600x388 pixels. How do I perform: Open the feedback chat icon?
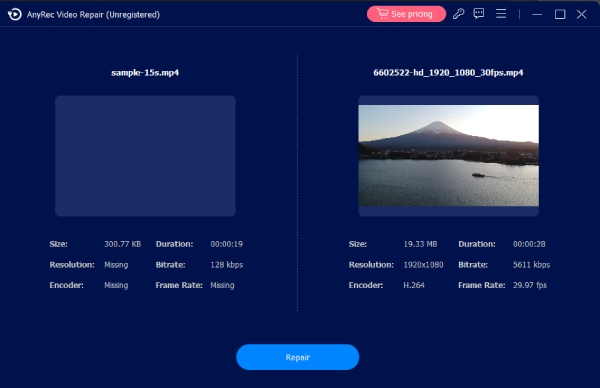coord(479,14)
